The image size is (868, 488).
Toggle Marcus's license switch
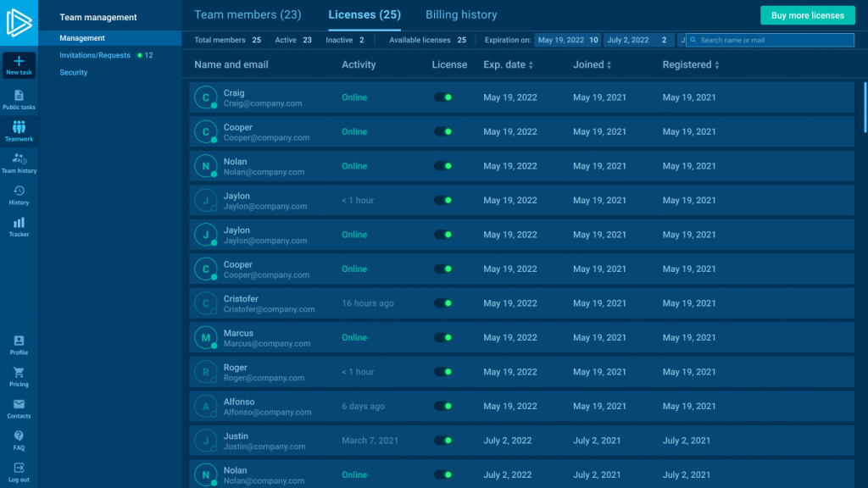tap(442, 337)
